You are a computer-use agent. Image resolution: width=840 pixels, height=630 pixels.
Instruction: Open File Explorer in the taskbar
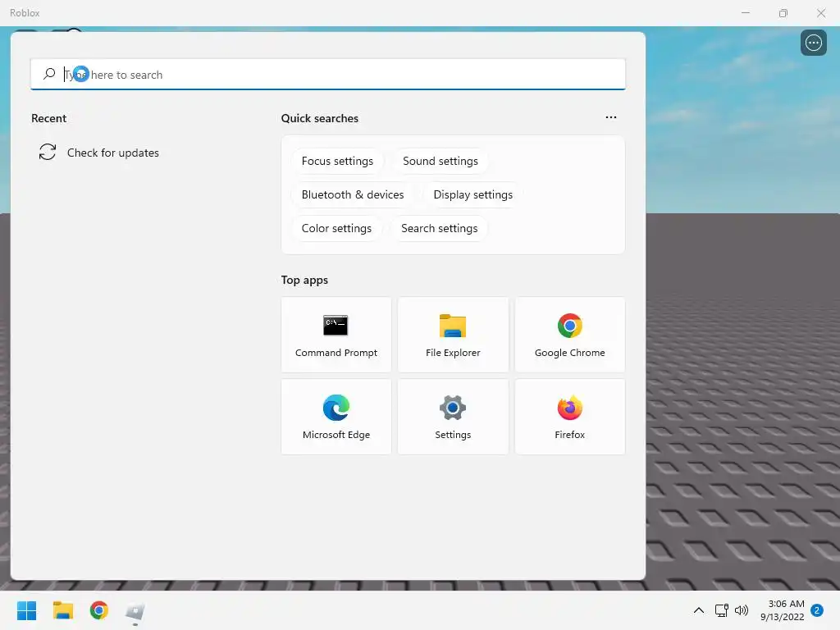click(62, 610)
